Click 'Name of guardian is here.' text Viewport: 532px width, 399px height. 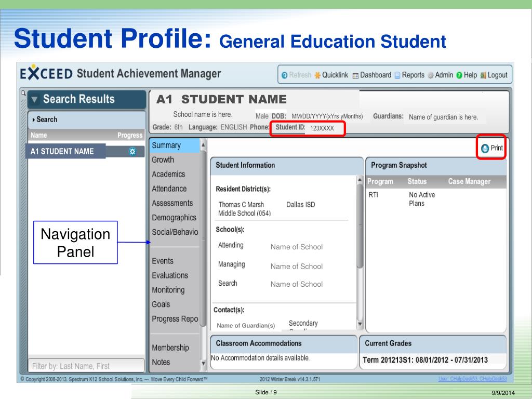(x=444, y=117)
